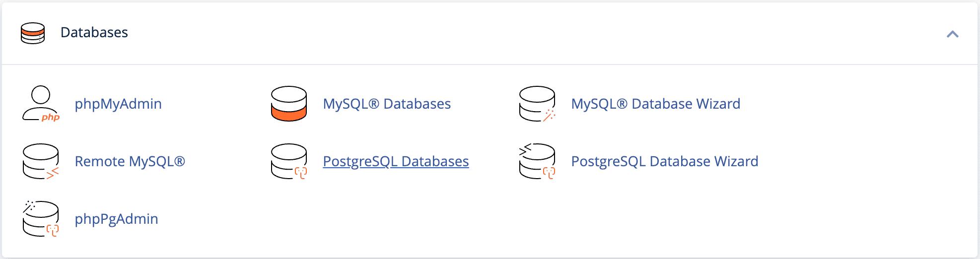The height and width of the screenshot is (259, 980).
Task: Launch the PostgreSQL Database Wizard link
Action: click(x=664, y=161)
